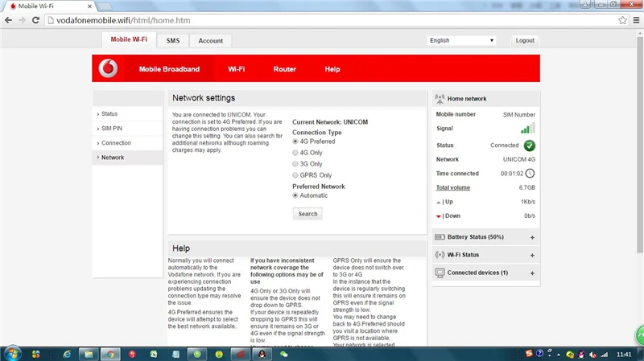Click the network signal icon in the system tray
Screen dimensions: 644x361
point(605,355)
